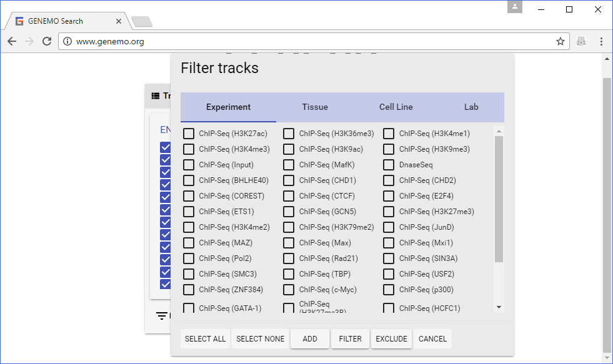Image resolution: width=613 pixels, height=364 pixels.
Task: Toggle the ChIP-Seq (Pol2) checkbox
Action: pyautogui.click(x=189, y=258)
